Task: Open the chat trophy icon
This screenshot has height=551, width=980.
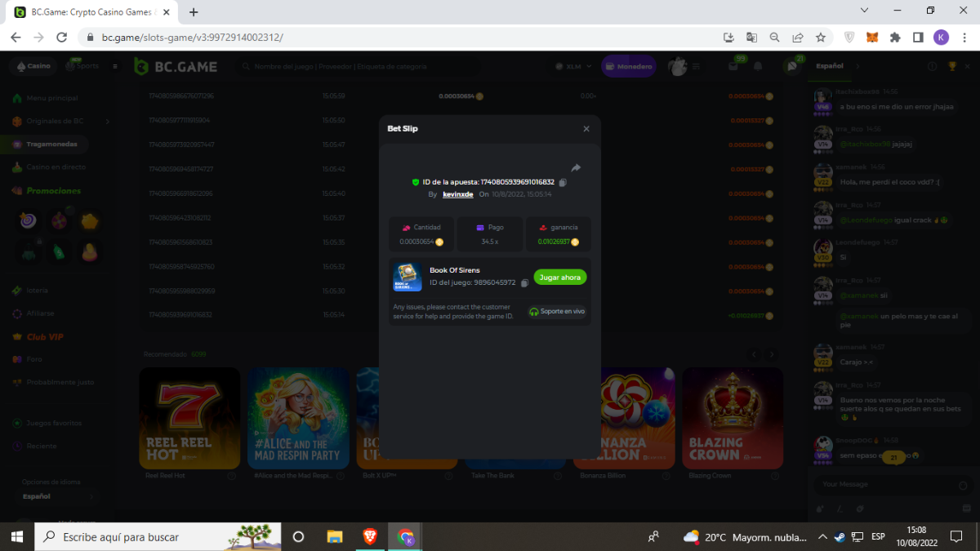Action: (x=951, y=66)
